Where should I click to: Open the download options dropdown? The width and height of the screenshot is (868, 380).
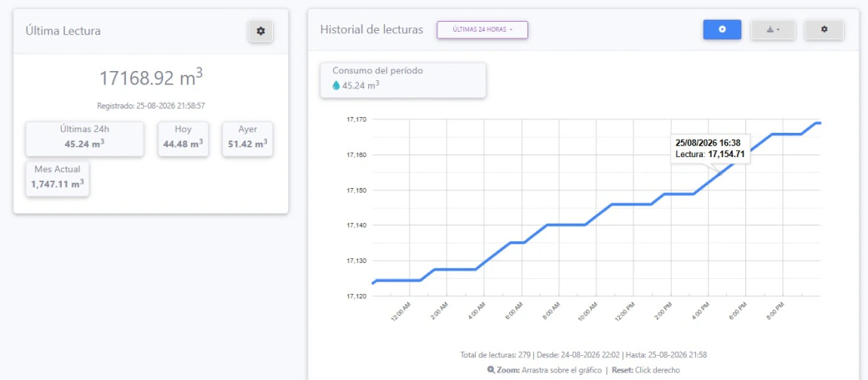773,30
